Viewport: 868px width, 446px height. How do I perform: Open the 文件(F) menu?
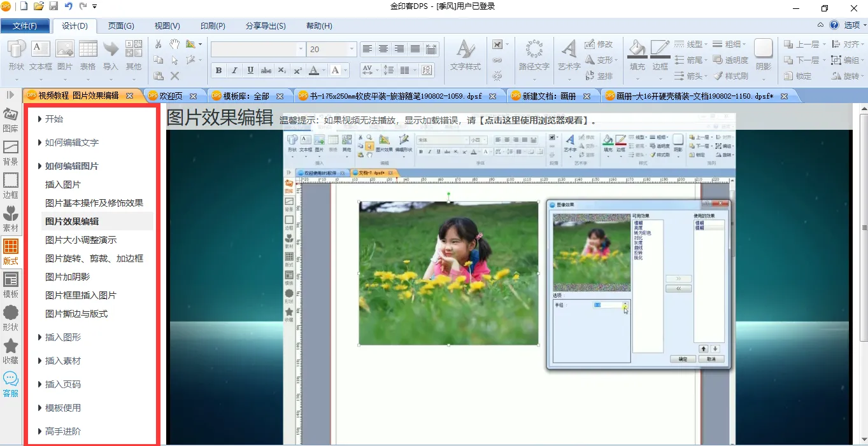(25, 26)
